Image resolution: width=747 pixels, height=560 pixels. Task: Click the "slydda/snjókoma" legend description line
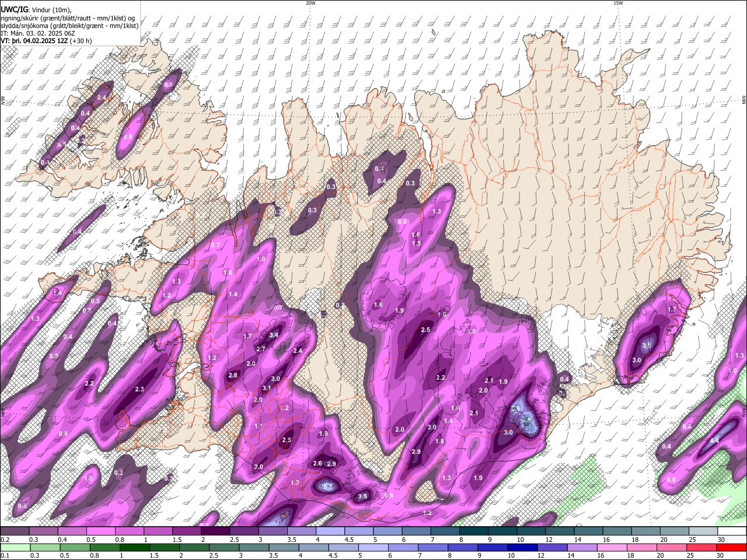pyautogui.click(x=69, y=26)
